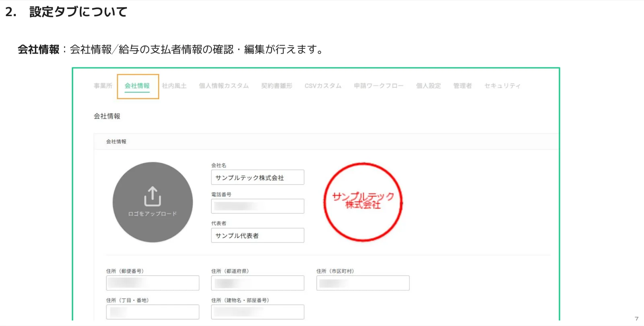The width and height of the screenshot is (644, 326).
Task: Click the logo upload arrow icon
Action: pos(153,196)
